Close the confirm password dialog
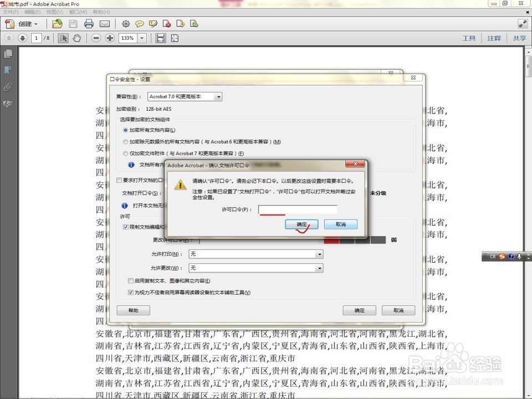This screenshot has height=399, width=532. (x=355, y=164)
